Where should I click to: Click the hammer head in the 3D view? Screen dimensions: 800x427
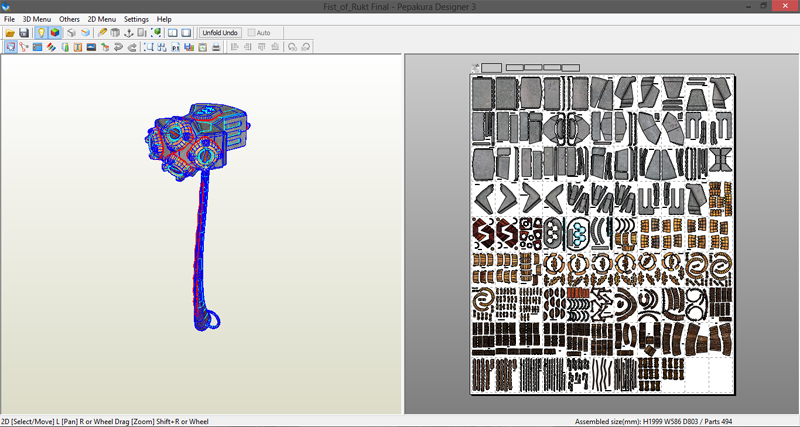196,140
